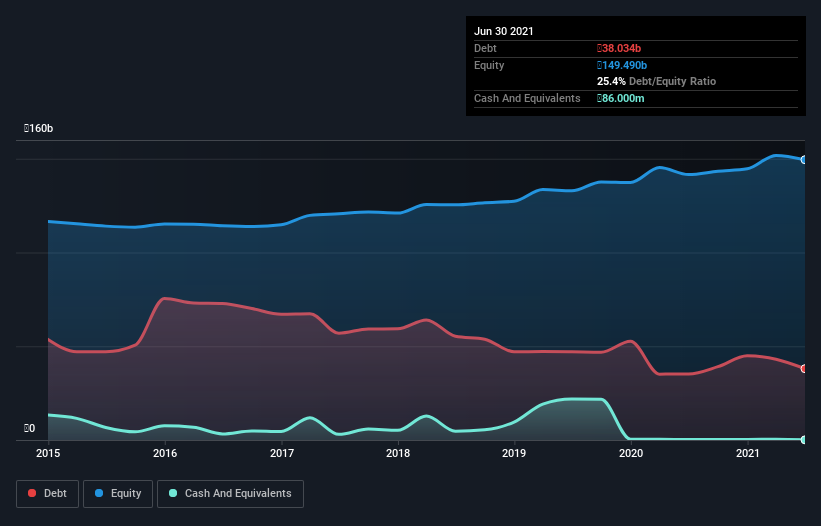Click the Debt label in the tooltip
821x526 pixels.
[x=485, y=48]
